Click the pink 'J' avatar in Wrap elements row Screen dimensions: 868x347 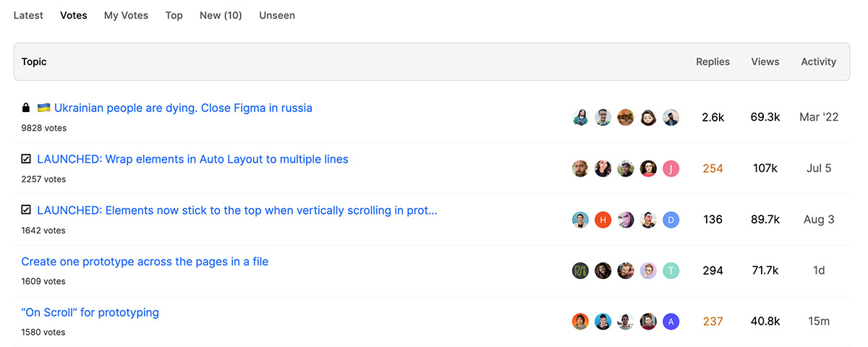pos(671,168)
